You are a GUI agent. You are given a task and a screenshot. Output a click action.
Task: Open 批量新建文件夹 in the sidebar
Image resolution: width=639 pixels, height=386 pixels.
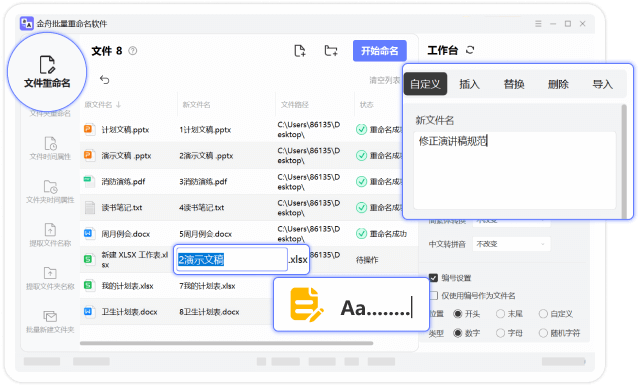coord(50,322)
